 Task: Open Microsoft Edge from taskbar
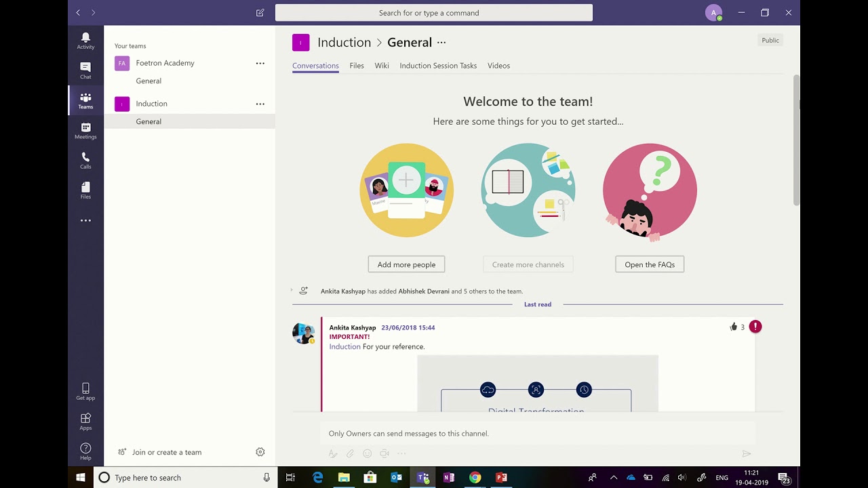pyautogui.click(x=317, y=477)
